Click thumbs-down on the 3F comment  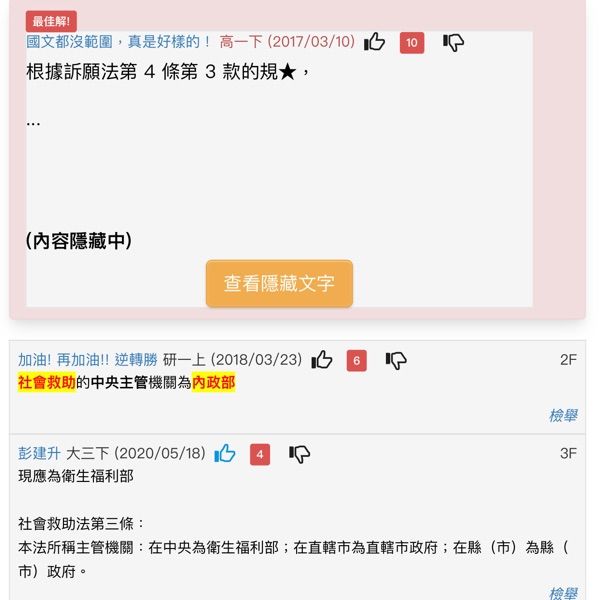click(299, 454)
